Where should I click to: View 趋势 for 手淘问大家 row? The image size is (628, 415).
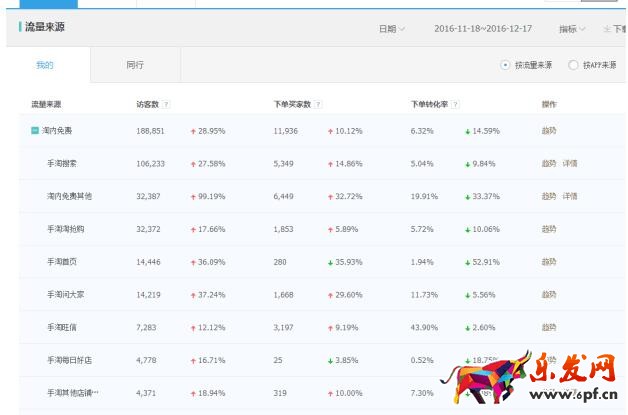tap(549, 295)
